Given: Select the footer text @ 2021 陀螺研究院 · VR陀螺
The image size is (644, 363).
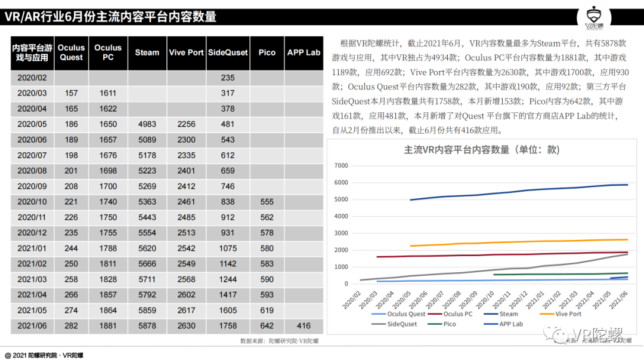Looking at the screenshot, I should coord(44,356).
